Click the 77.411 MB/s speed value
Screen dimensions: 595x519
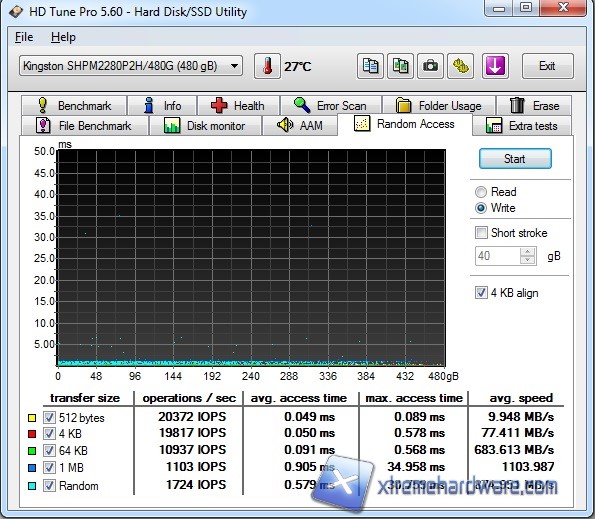pyautogui.click(x=518, y=432)
